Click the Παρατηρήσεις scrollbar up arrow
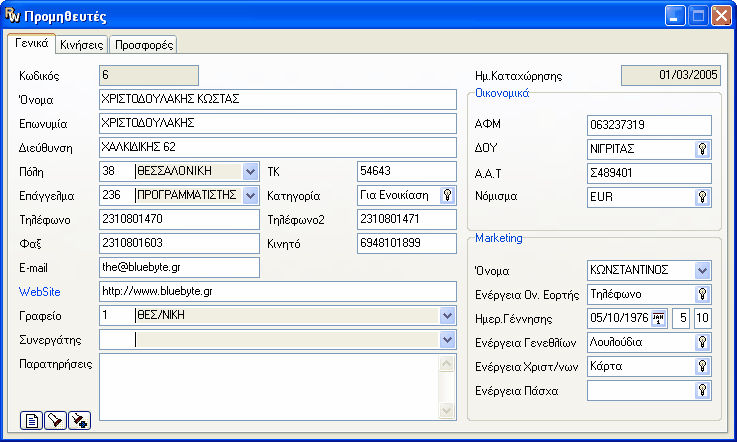This screenshot has width=737, height=442. 447,363
